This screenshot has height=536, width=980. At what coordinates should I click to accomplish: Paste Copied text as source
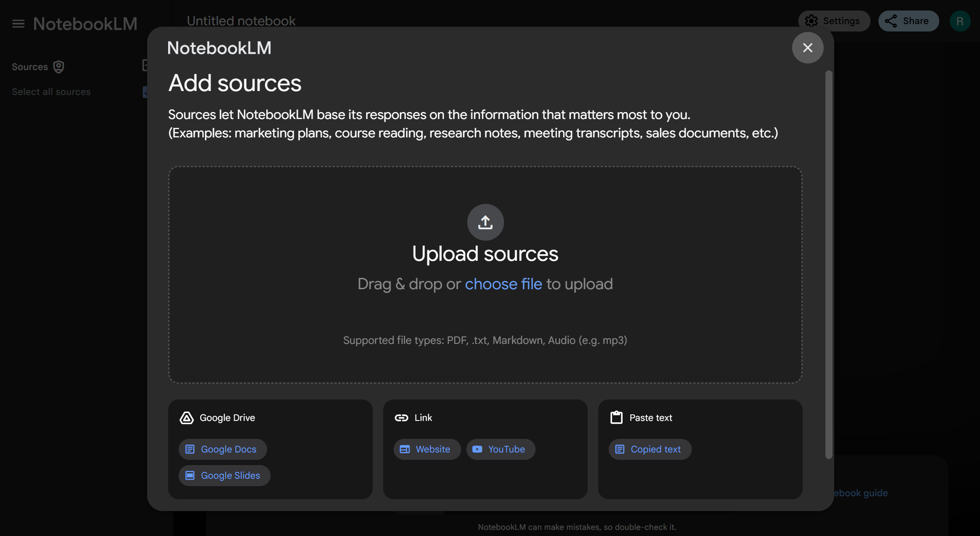tap(650, 449)
